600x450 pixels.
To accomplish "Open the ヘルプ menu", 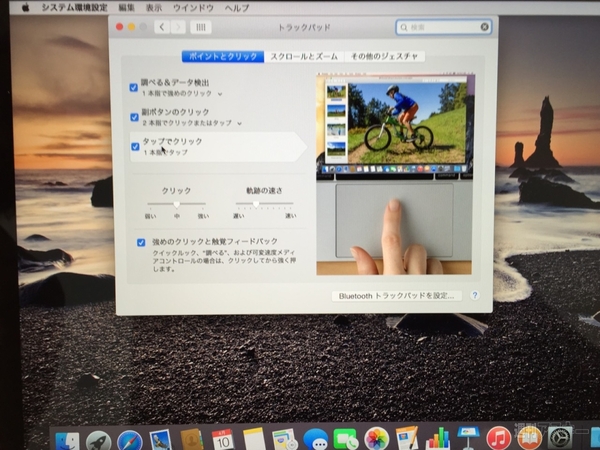I will 236,7.
